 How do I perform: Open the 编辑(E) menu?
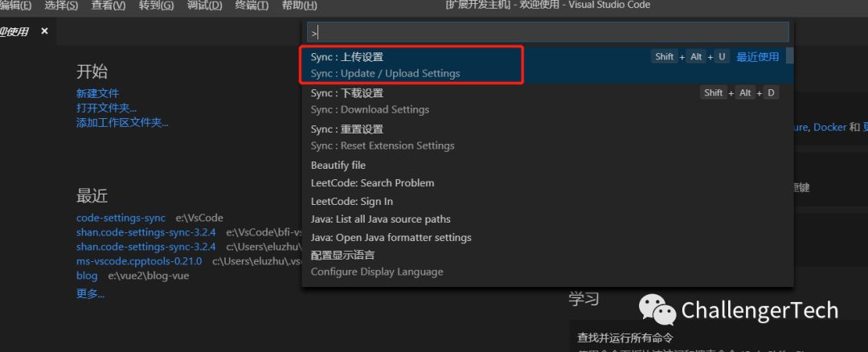[x=15, y=6]
